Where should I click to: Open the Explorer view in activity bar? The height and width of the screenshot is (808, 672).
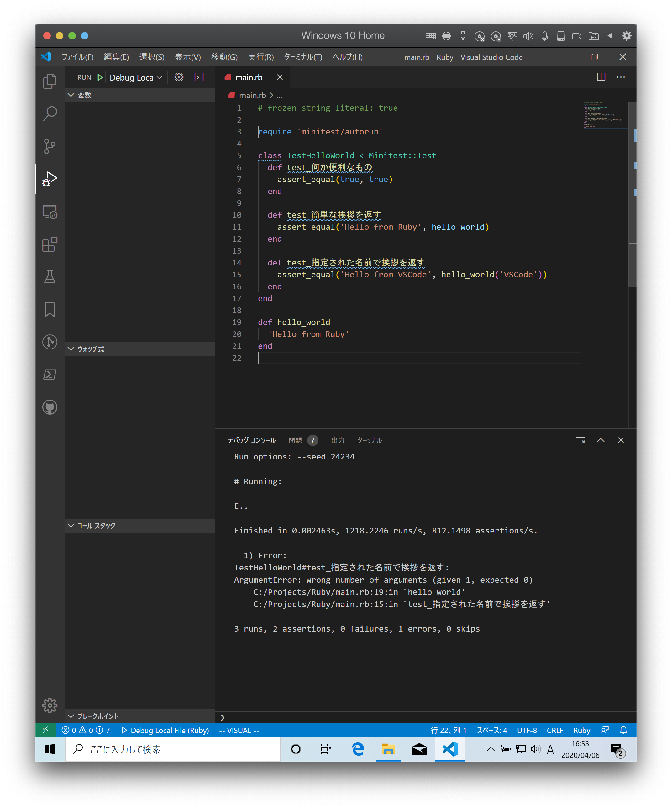coord(50,81)
